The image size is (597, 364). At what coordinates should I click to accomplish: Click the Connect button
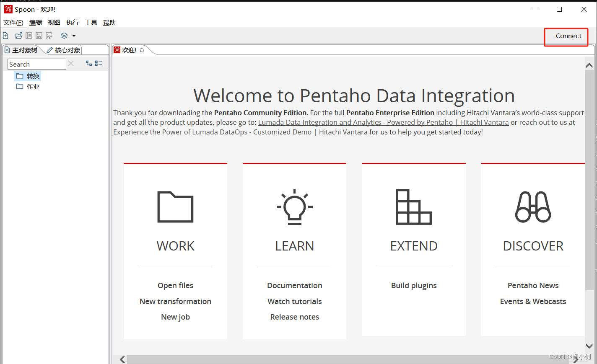coord(568,36)
